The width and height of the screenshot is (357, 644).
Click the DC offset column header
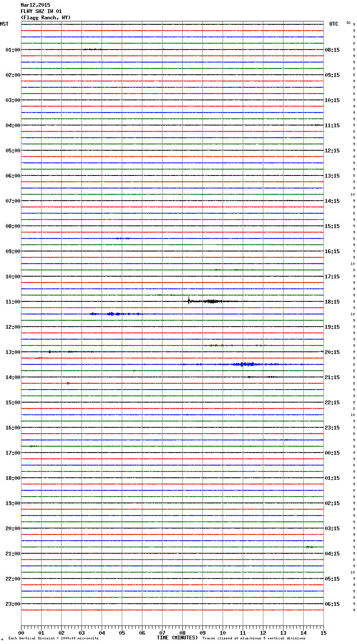[349, 23]
